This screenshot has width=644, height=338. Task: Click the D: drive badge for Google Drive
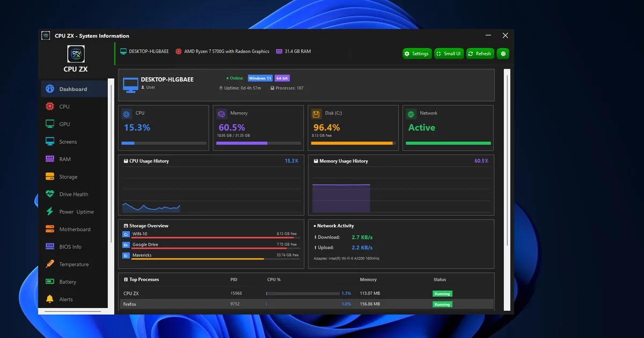(x=126, y=245)
